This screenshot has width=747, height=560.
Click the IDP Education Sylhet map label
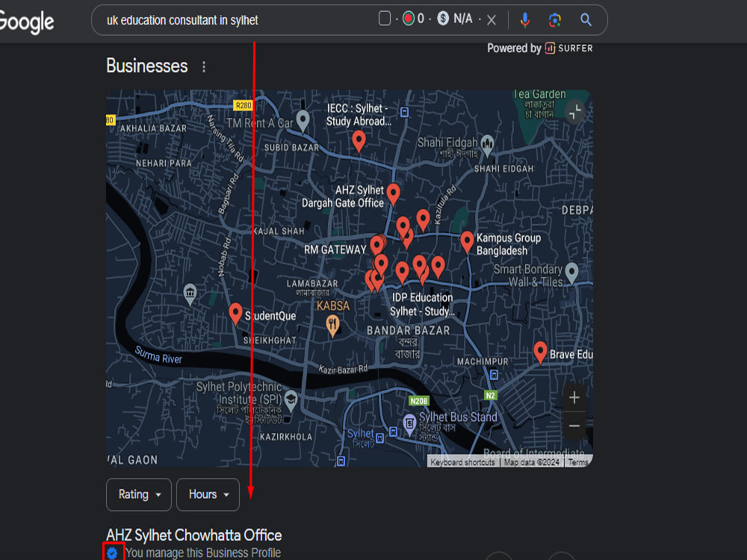click(x=422, y=305)
